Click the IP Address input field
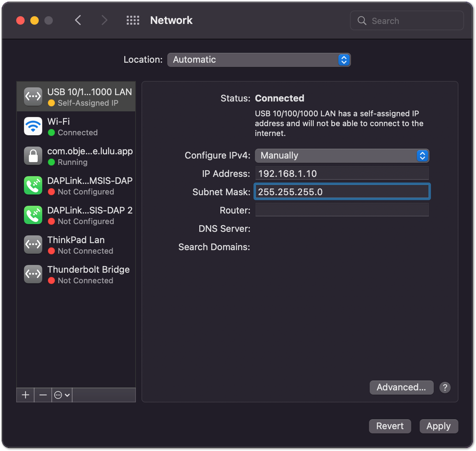The image size is (476, 451). pyautogui.click(x=342, y=174)
